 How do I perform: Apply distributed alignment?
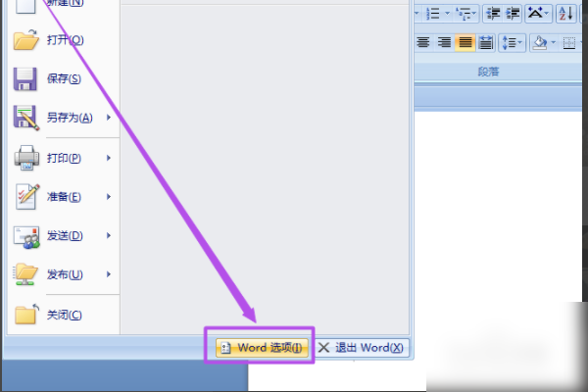tap(486, 42)
